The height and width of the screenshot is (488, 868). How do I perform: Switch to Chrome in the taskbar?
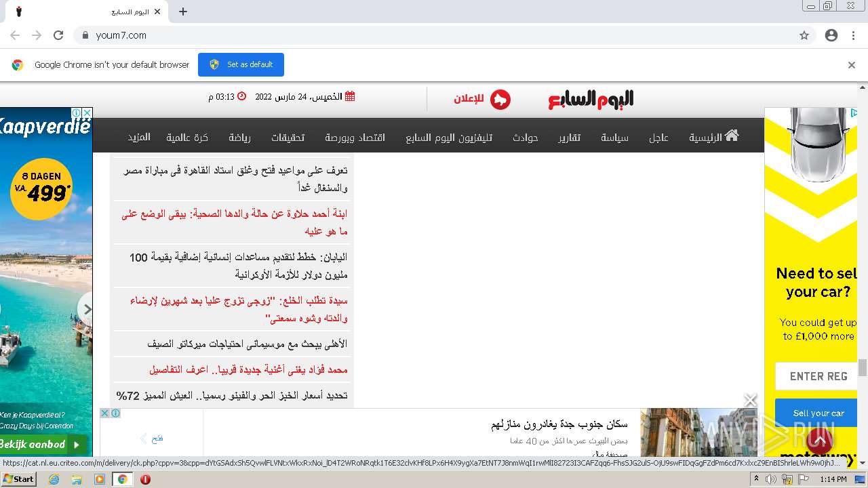coord(122,479)
